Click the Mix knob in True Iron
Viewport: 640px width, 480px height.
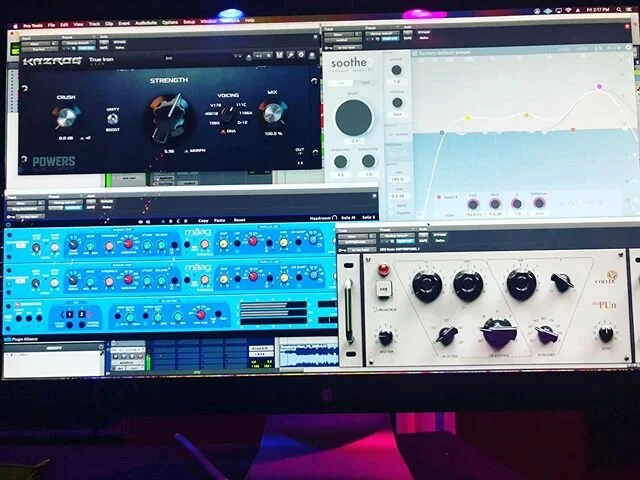coord(273,113)
